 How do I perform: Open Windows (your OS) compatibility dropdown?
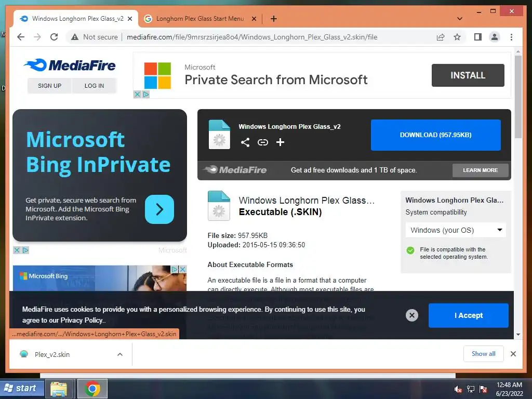coord(455,230)
